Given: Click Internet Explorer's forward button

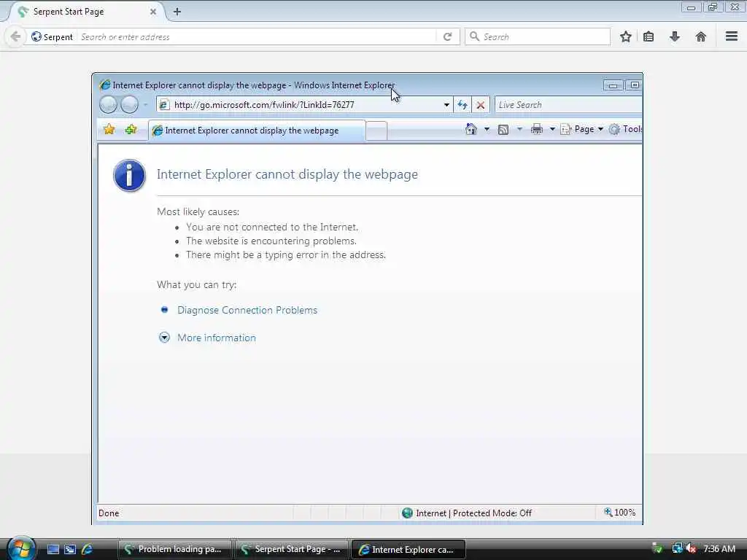Looking at the screenshot, I should point(129,104).
